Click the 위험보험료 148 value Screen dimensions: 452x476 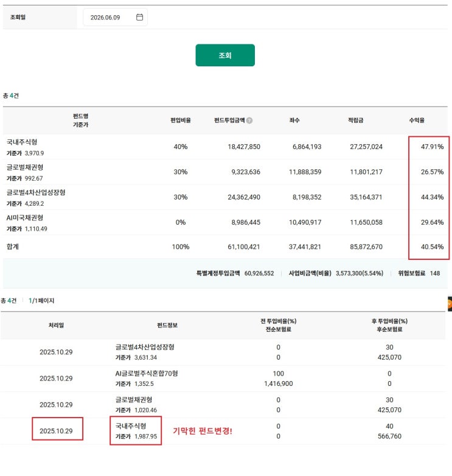[x=435, y=273]
